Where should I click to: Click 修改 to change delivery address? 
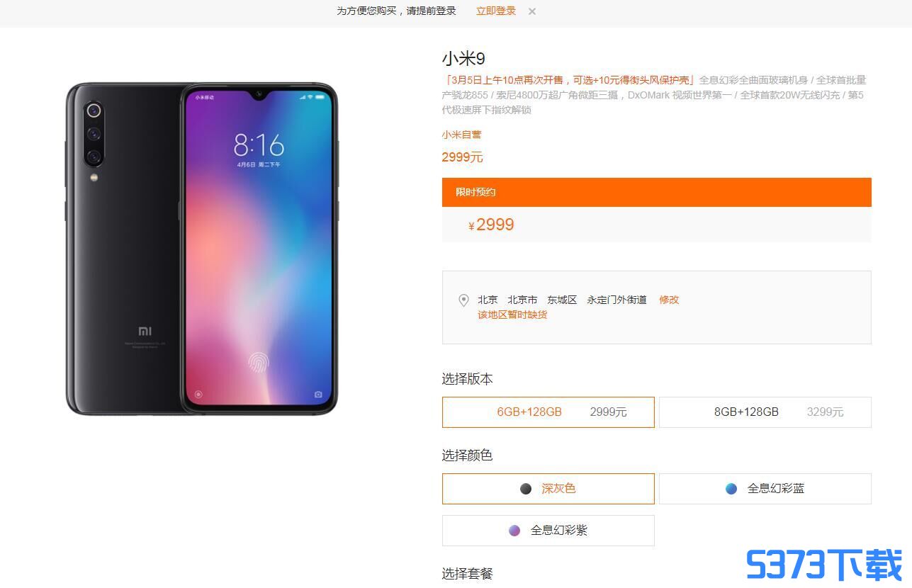(669, 300)
